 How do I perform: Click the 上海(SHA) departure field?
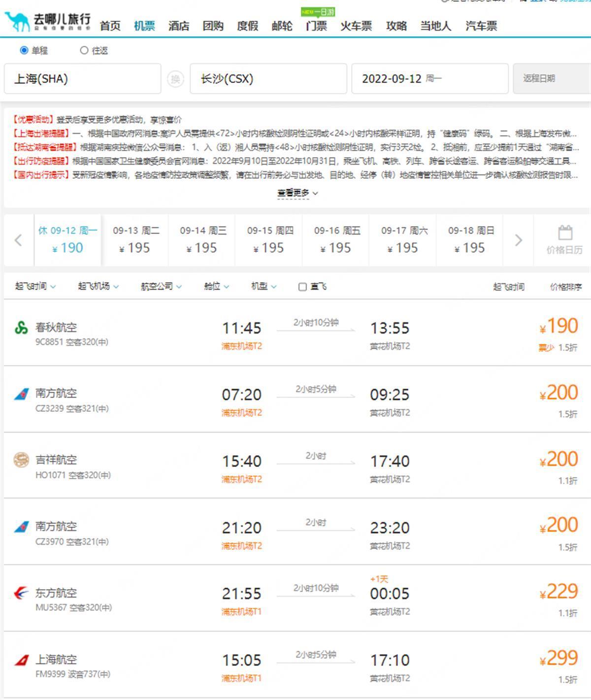pos(83,79)
